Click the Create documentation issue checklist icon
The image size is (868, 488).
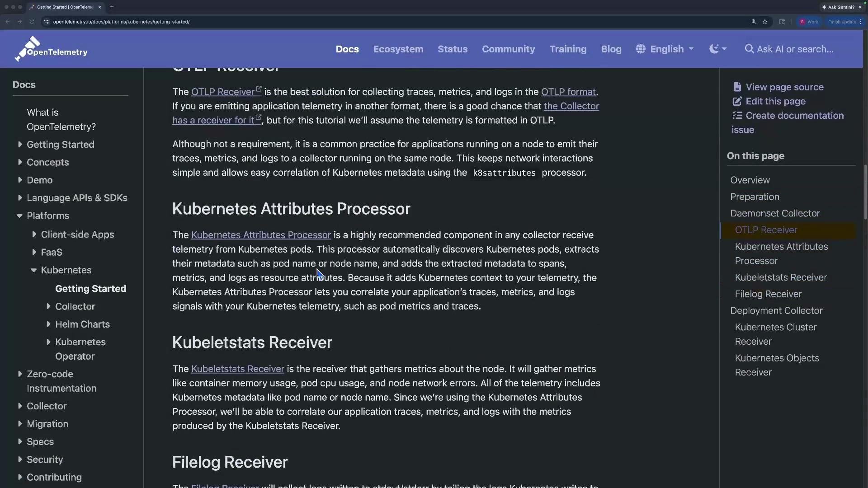[737, 115]
